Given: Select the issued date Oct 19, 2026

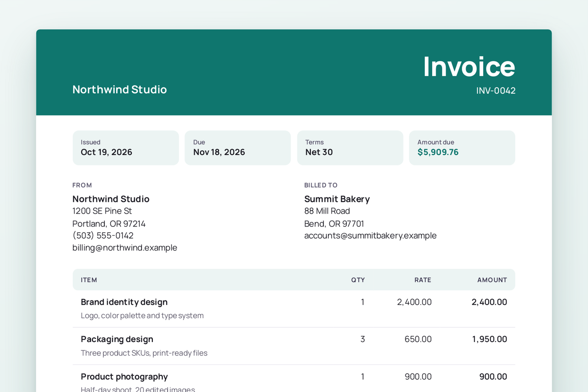Looking at the screenshot, I should coord(106,152).
